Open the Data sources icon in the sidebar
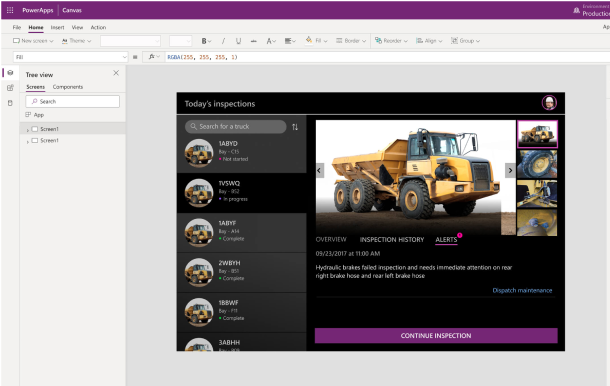The width and height of the screenshot is (610, 386). tap(10, 103)
